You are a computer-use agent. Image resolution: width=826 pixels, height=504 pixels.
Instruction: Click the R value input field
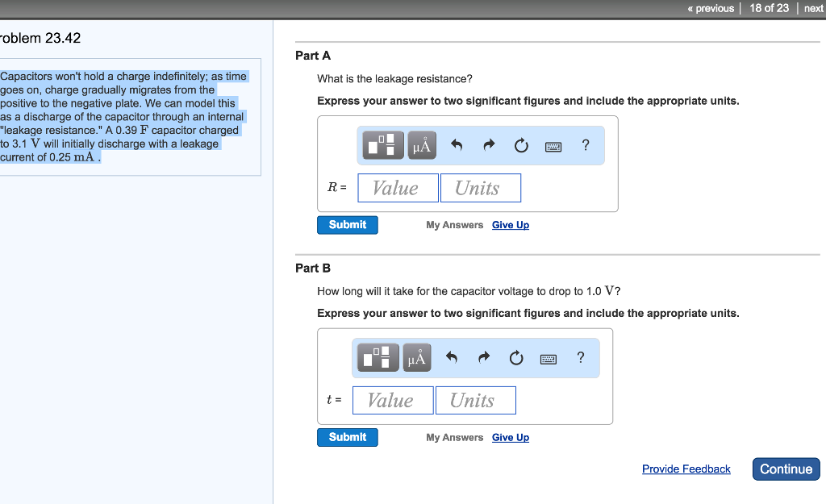click(398, 188)
